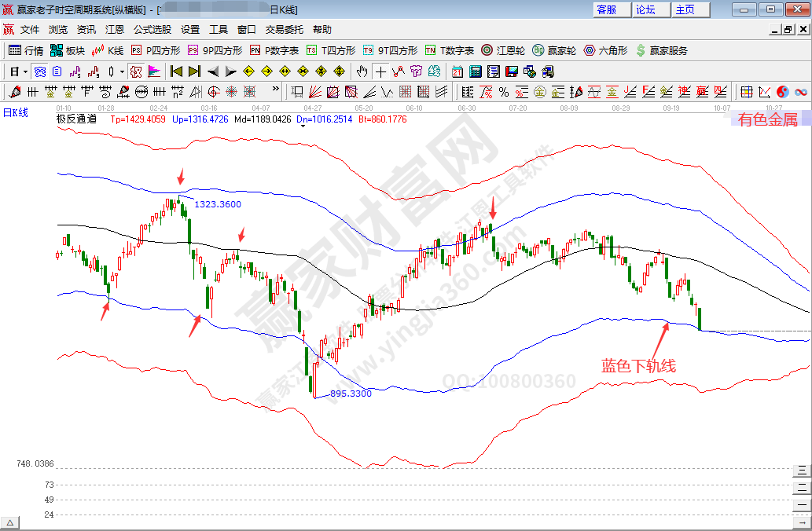The image size is (812, 531).
Task: Jump to first bar with skip-to-start icon
Action: point(177,71)
